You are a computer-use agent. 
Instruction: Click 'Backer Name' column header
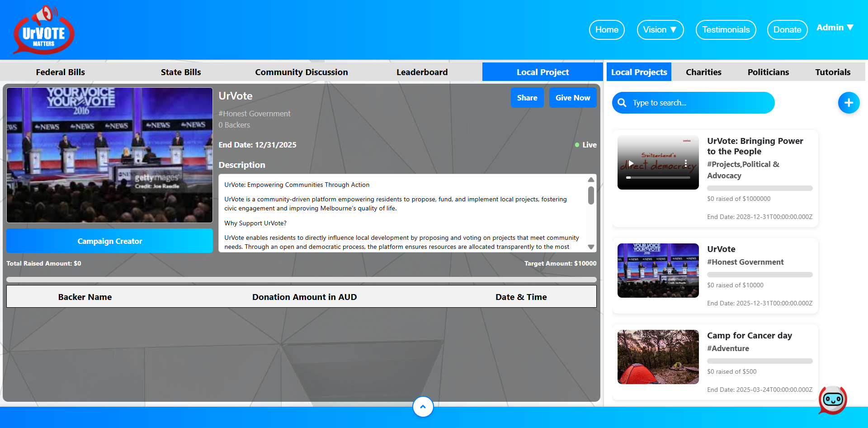click(85, 297)
